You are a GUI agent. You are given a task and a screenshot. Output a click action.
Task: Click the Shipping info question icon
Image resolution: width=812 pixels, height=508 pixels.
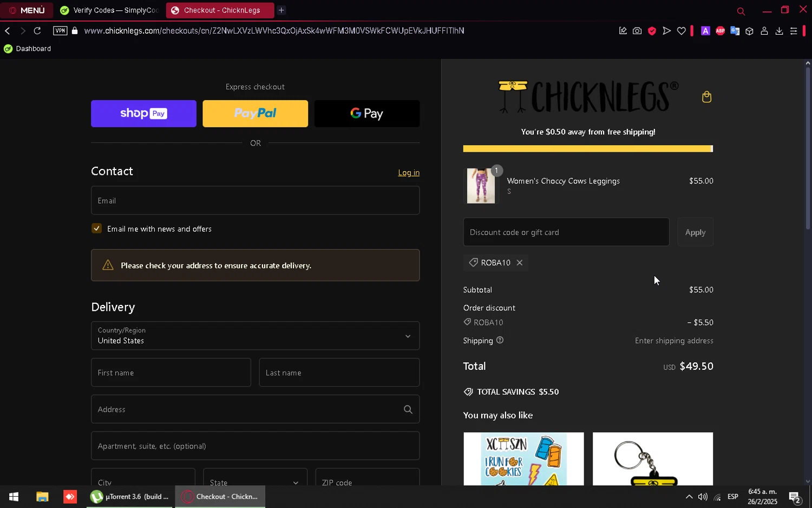(x=500, y=341)
